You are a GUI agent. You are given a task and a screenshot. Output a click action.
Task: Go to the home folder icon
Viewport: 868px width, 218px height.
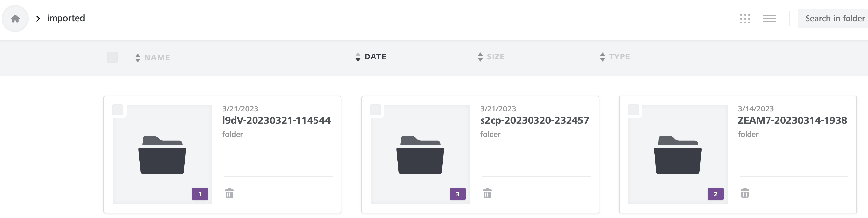click(15, 19)
